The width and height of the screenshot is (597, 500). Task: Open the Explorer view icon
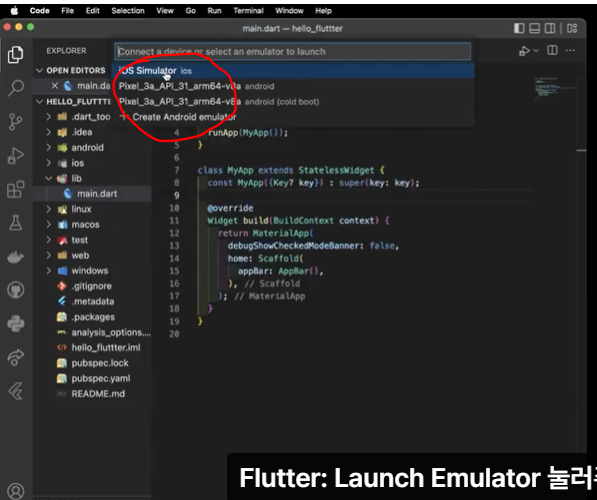[16, 55]
